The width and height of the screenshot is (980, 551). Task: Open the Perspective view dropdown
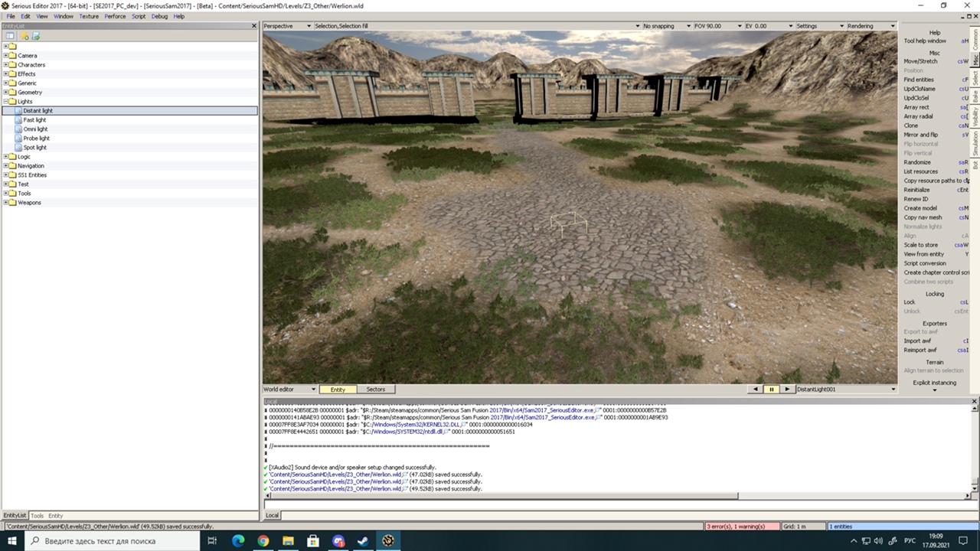(x=287, y=26)
